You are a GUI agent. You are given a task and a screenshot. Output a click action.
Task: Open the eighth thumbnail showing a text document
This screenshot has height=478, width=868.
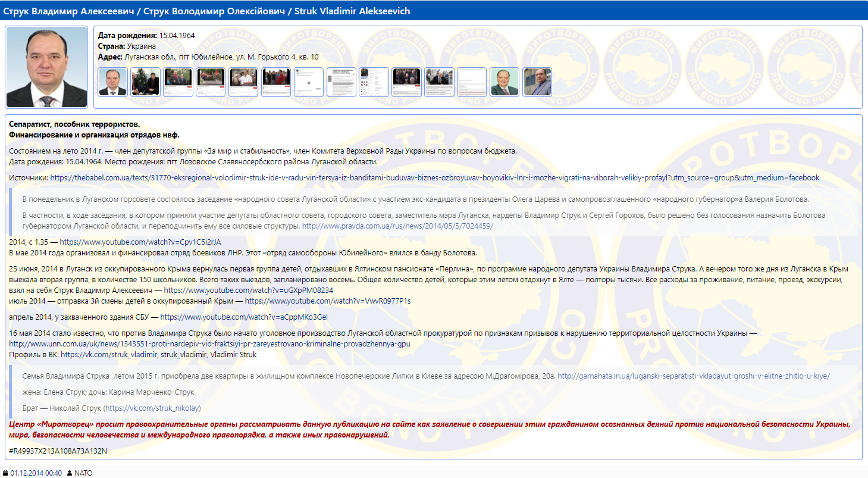[341, 82]
